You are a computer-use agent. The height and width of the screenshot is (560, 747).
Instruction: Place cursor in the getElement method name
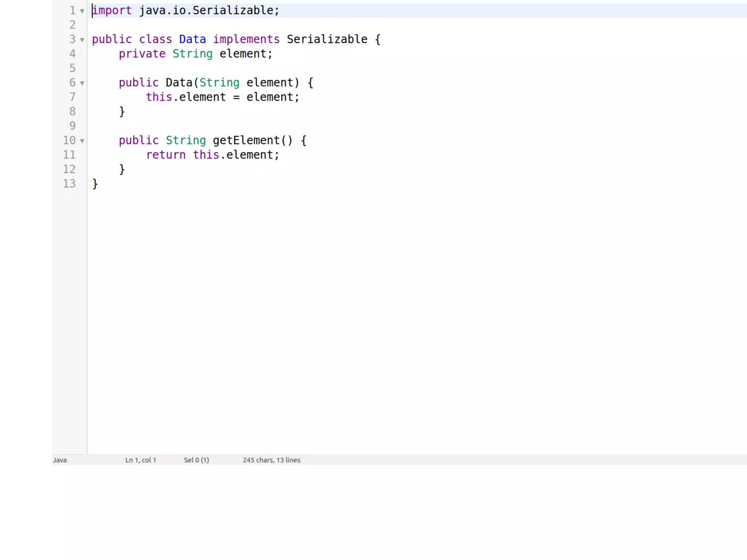point(246,140)
